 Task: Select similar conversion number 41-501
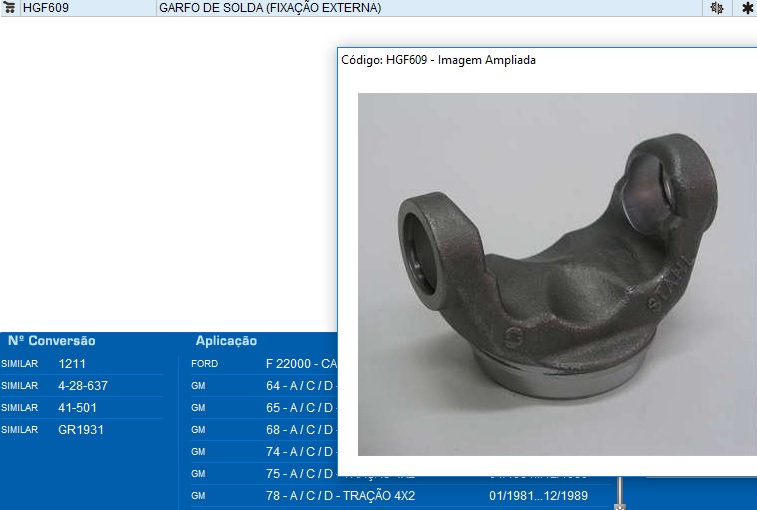[76, 408]
